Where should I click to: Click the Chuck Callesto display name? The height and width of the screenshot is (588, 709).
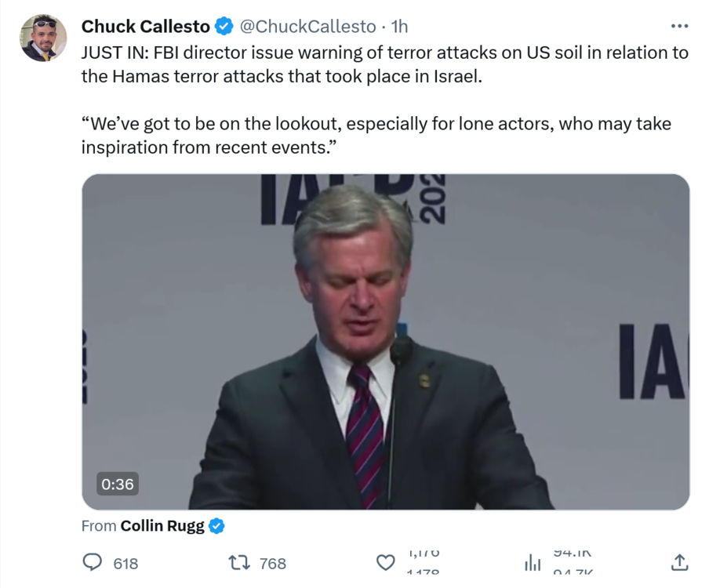(x=146, y=27)
